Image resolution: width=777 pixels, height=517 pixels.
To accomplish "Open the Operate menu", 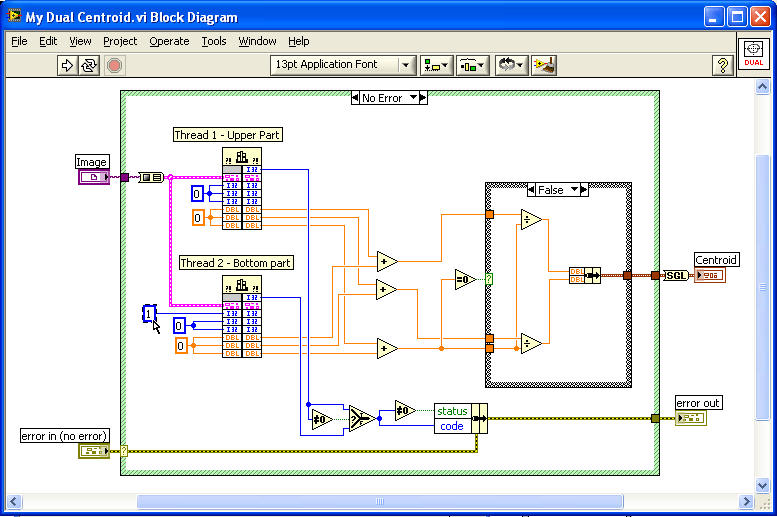I will click(169, 41).
